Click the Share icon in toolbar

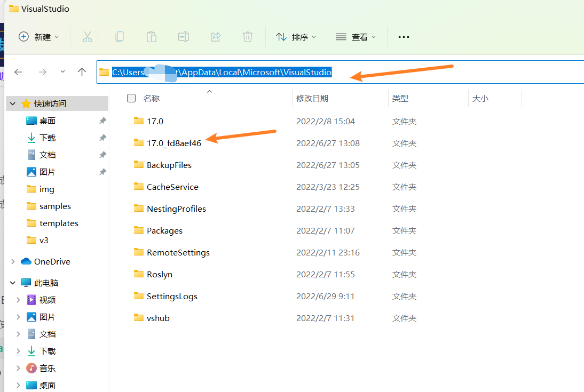pos(216,37)
